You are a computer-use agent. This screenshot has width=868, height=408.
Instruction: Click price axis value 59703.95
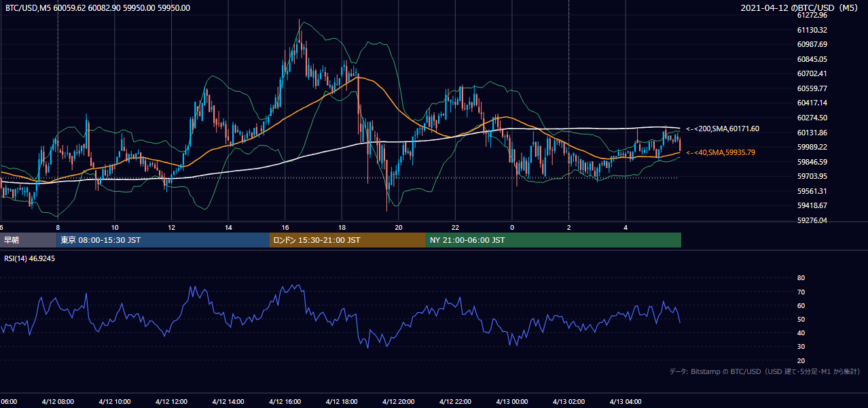tap(812, 176)
